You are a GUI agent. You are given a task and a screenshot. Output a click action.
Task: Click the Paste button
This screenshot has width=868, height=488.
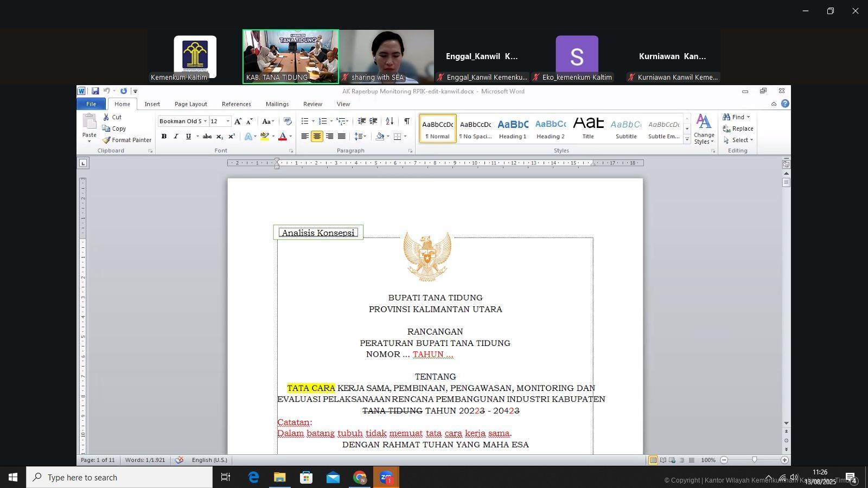click(x=90, y=129)
